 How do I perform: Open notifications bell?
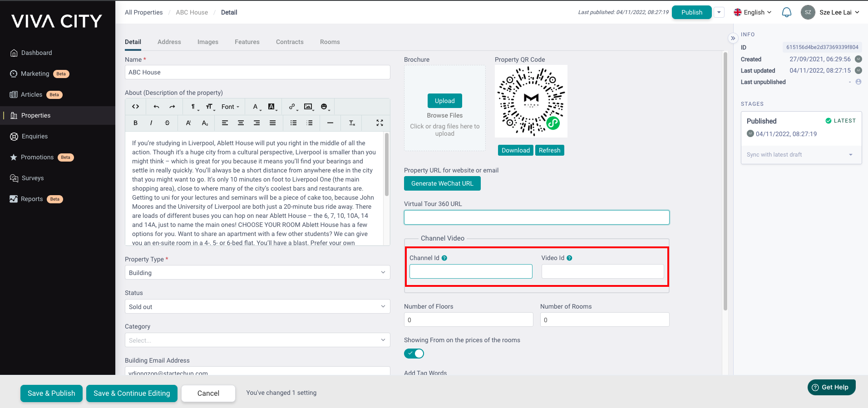click(786, 12)
